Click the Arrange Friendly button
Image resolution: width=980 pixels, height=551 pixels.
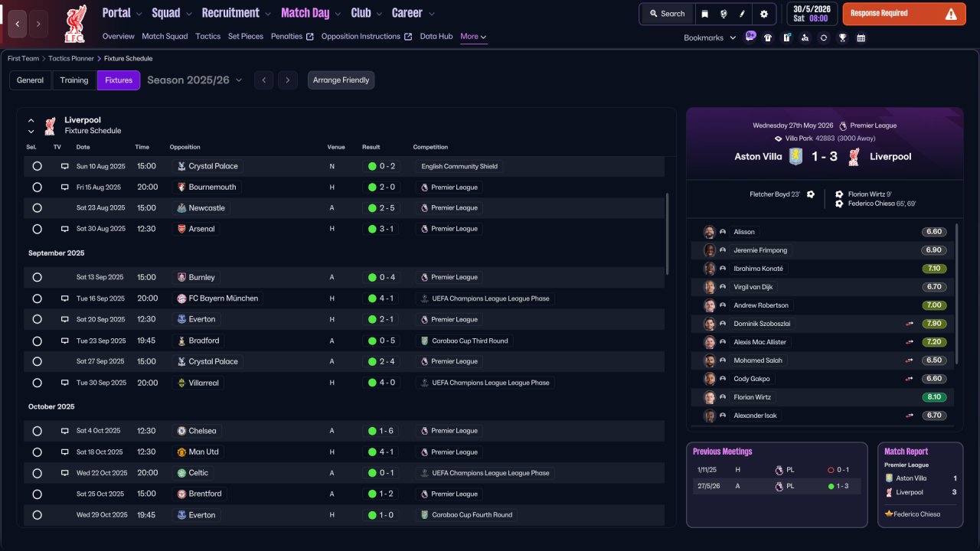click(341, 80)
